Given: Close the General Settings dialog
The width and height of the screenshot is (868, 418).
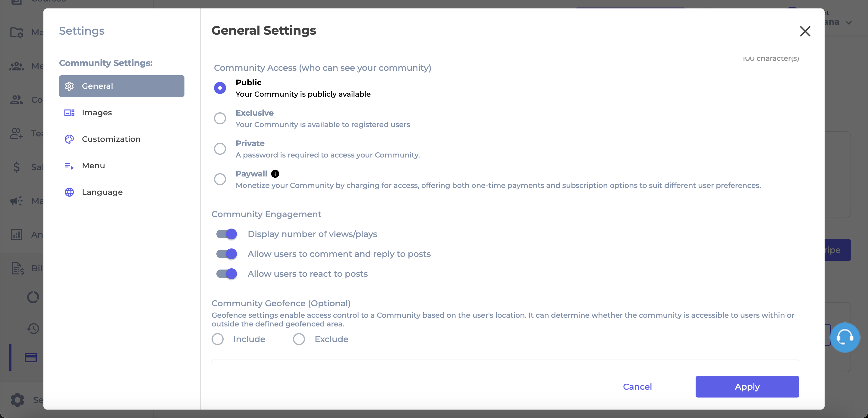Looking at the screenshot, I should 805,31.
